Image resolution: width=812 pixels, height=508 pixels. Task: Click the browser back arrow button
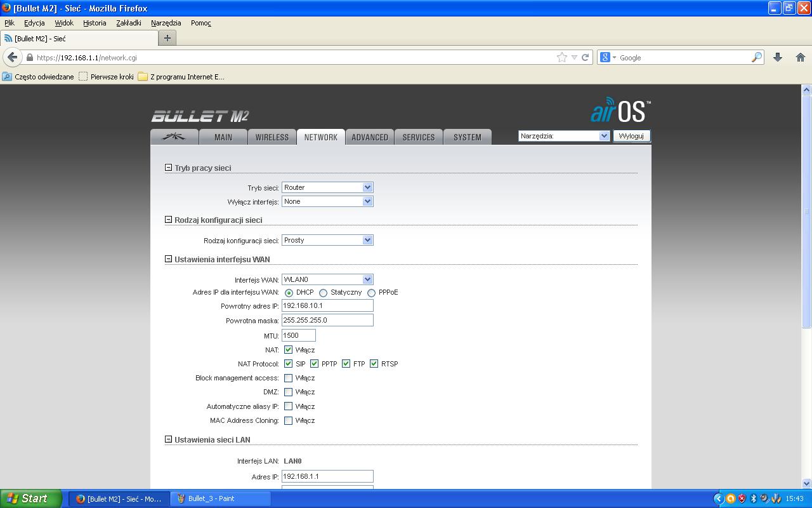click(x=12, y=57)
